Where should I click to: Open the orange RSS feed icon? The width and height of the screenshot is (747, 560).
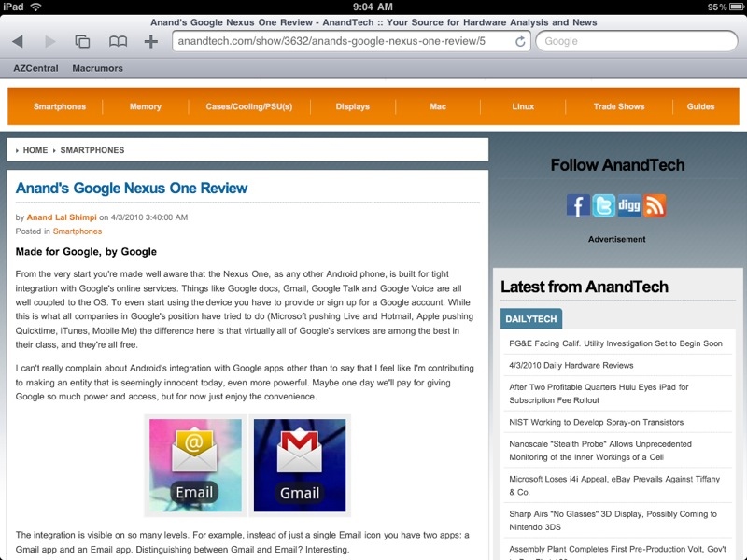(x=655, y=205)
